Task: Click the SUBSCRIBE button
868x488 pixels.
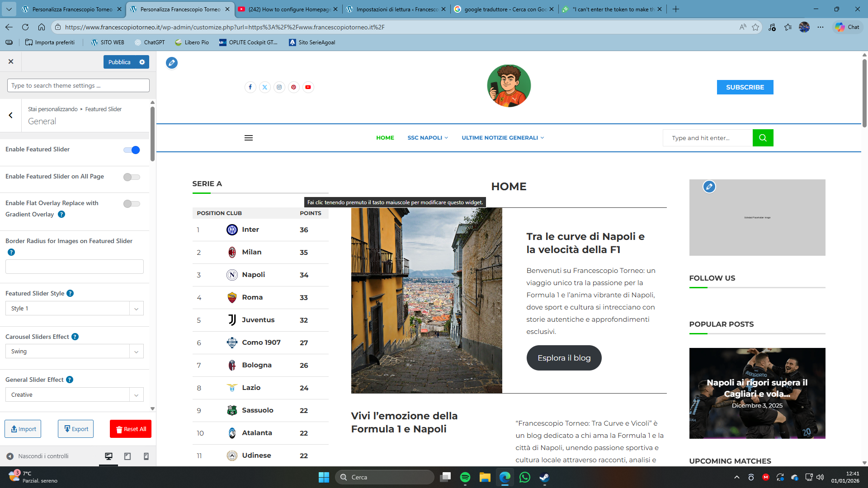Action: 745,87
